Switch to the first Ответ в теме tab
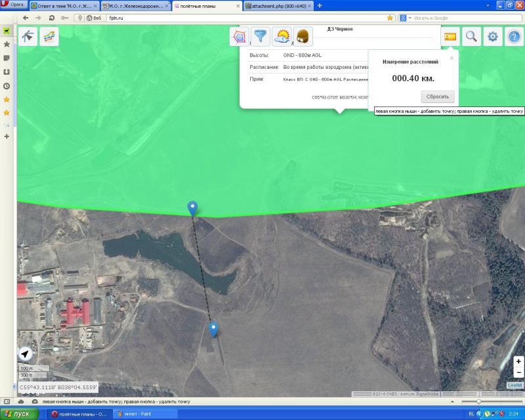The width and height of the screenshot is (525, 420). [x=62, y=5]
